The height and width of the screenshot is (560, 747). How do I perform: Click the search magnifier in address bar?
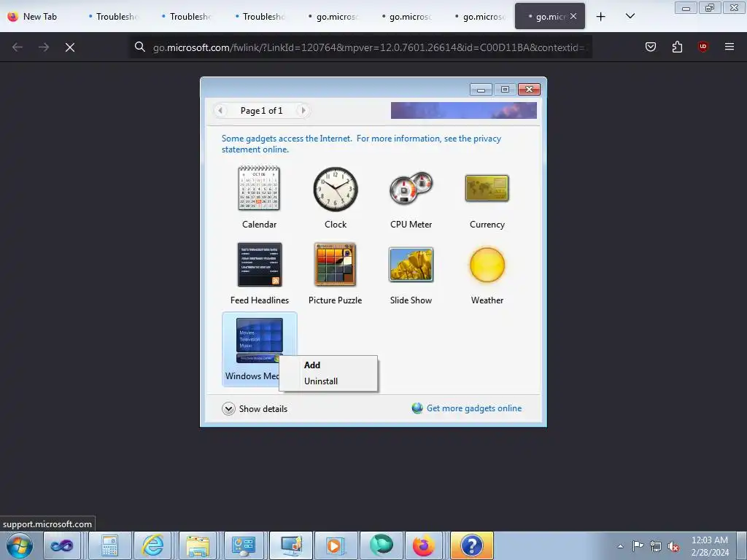tap(139, 47)
